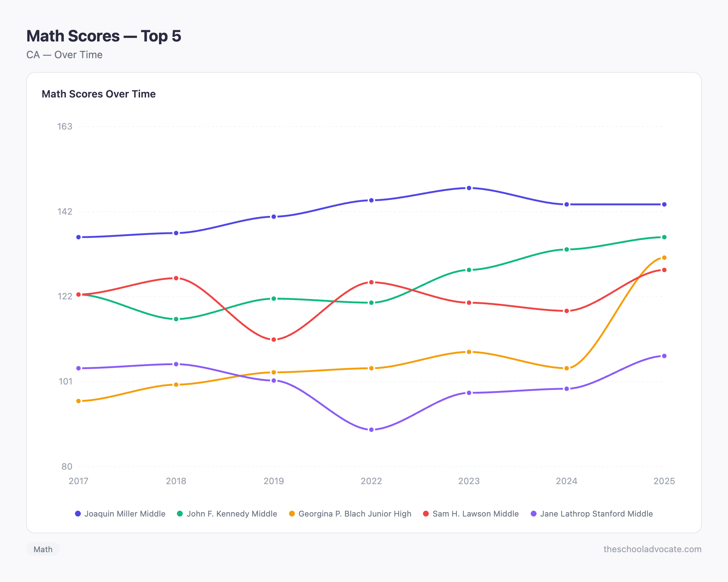Image resolution: width=728 pixels, height=582 pixels.
Task: Toggle Jane Lathrop Stanford Middle legend entry
Action: (592, 514)
